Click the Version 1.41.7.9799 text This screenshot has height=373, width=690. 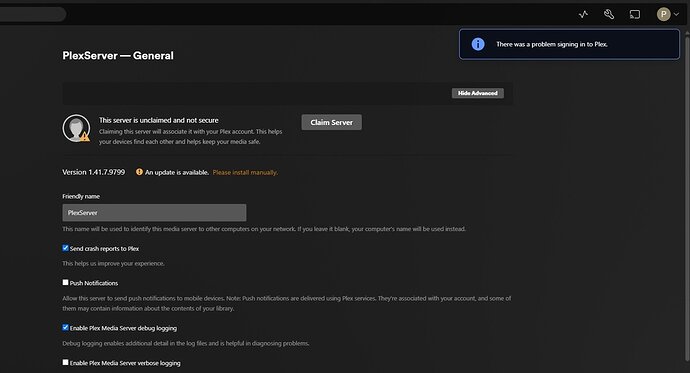point(94,172)
